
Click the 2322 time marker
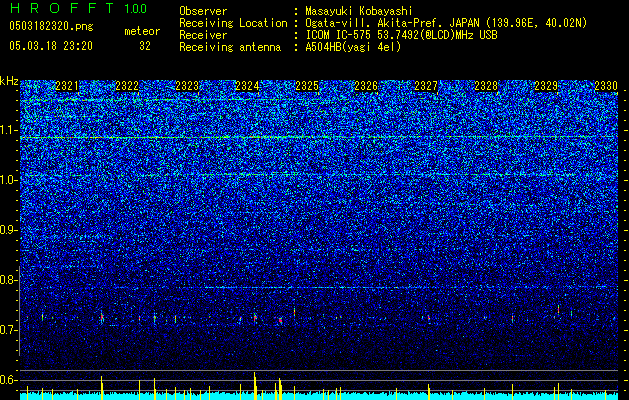coord(127,86)
